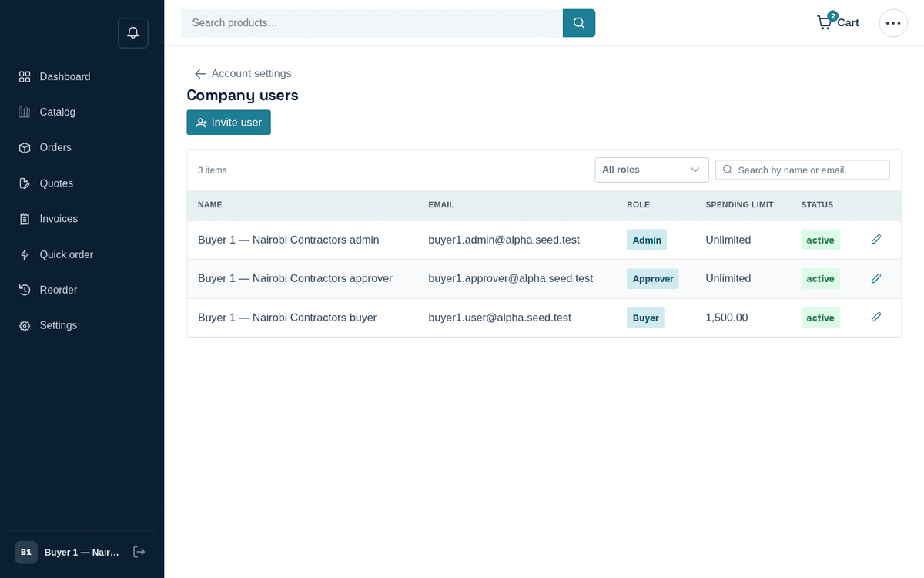
Task: Click the Admin role badge
Action: [x=647, y=240]
